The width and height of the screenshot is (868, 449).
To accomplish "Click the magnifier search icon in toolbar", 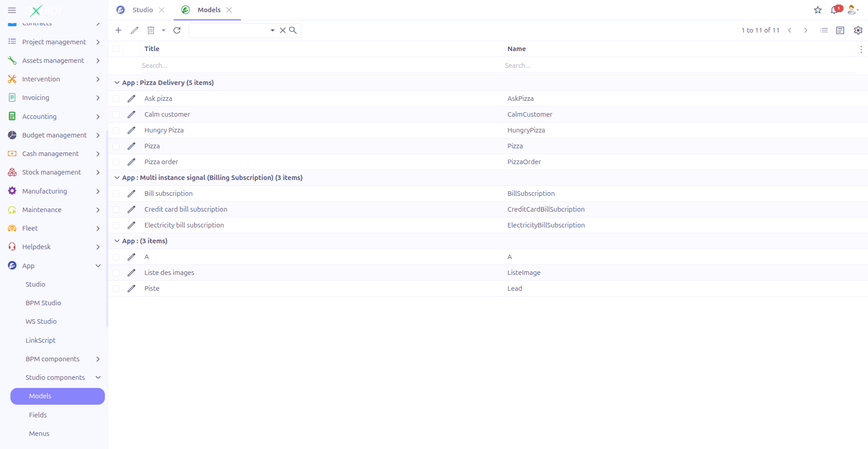I will pyautogui.click(x=293, y=30).
